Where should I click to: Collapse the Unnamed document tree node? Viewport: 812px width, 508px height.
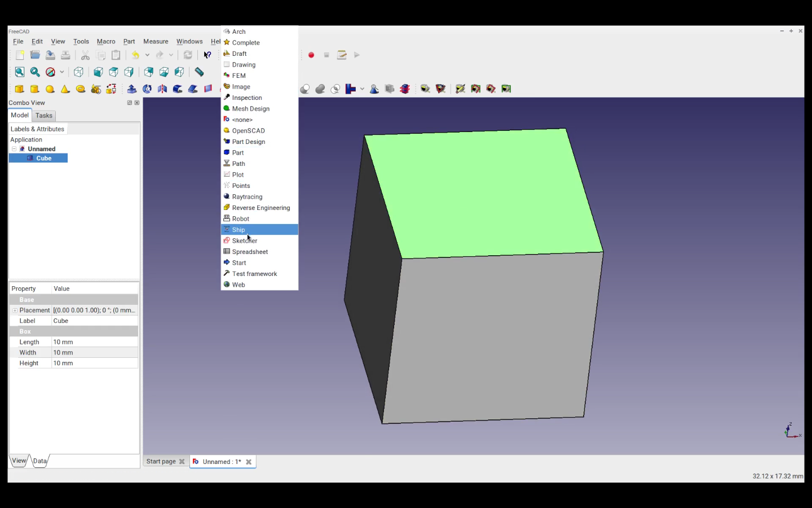point(14,149)
